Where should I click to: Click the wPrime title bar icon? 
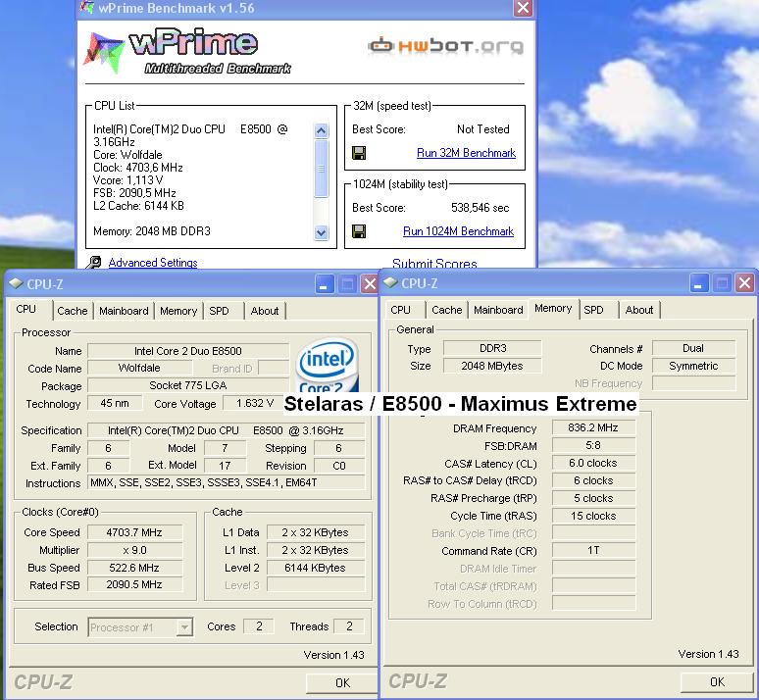pyautogui.click(x=87, y=7)
